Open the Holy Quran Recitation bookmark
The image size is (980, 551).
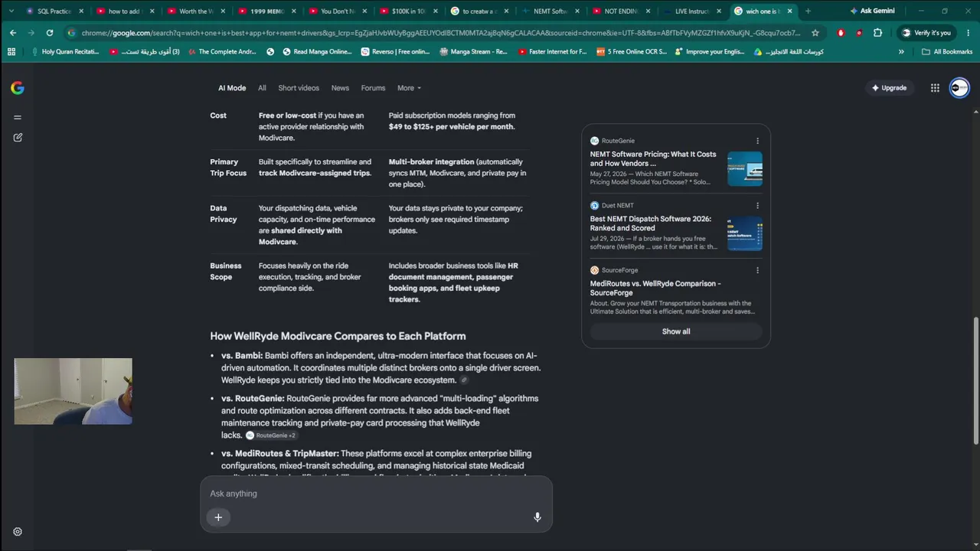tap(65, 52)
